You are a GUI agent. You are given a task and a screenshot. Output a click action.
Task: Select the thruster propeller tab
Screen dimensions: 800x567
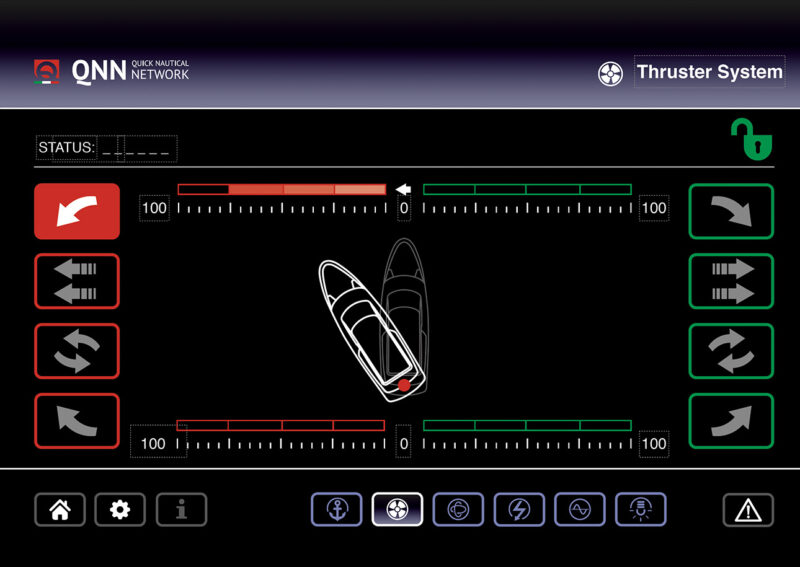tap(397, 509)
